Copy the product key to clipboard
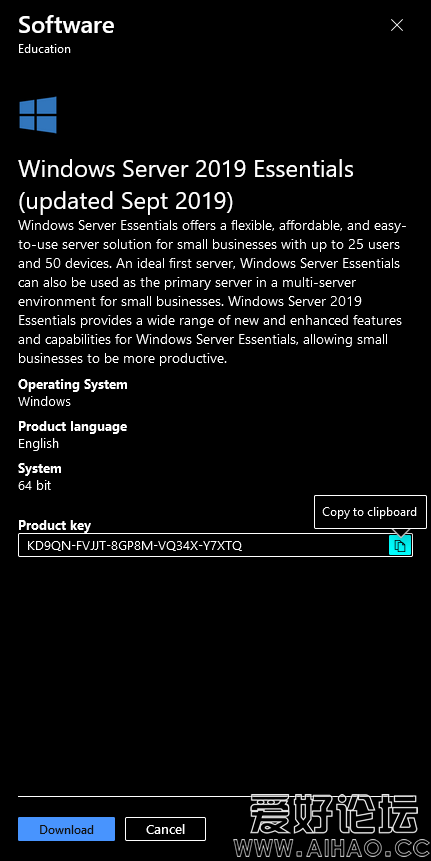 click(400, 545)
